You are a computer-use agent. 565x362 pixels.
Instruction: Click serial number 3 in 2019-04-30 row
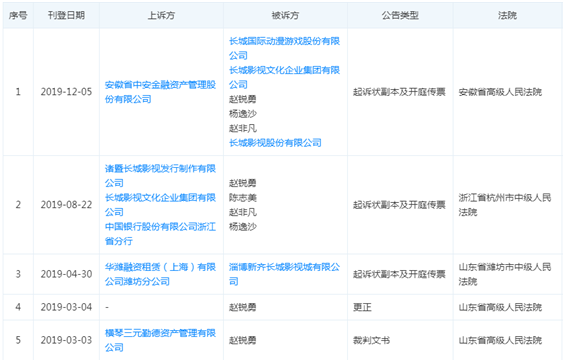(18, 274)
